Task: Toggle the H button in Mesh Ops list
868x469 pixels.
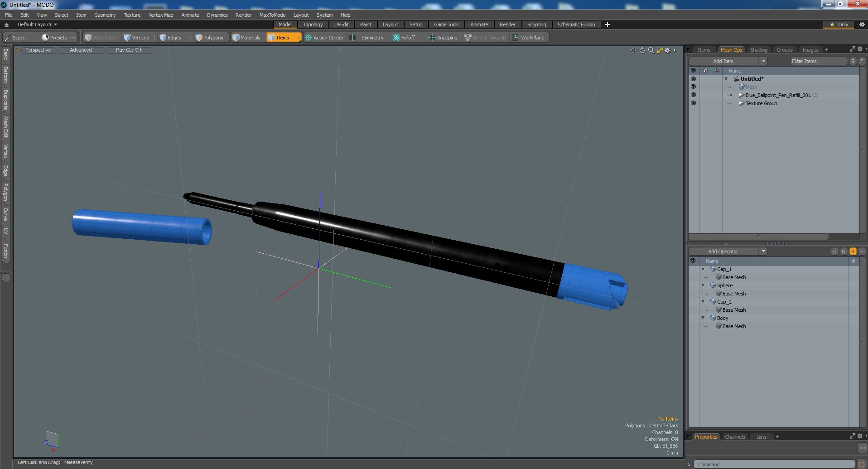Action: [834, 251]
